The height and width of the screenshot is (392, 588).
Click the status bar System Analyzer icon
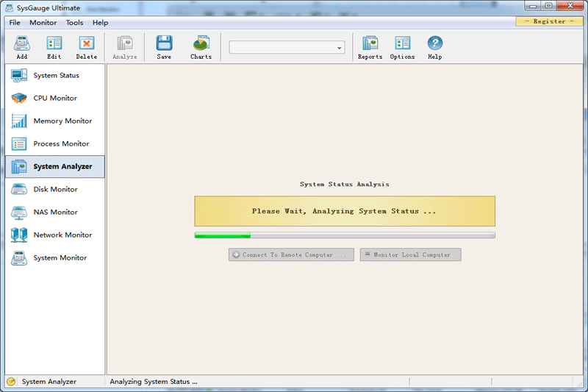11,382
